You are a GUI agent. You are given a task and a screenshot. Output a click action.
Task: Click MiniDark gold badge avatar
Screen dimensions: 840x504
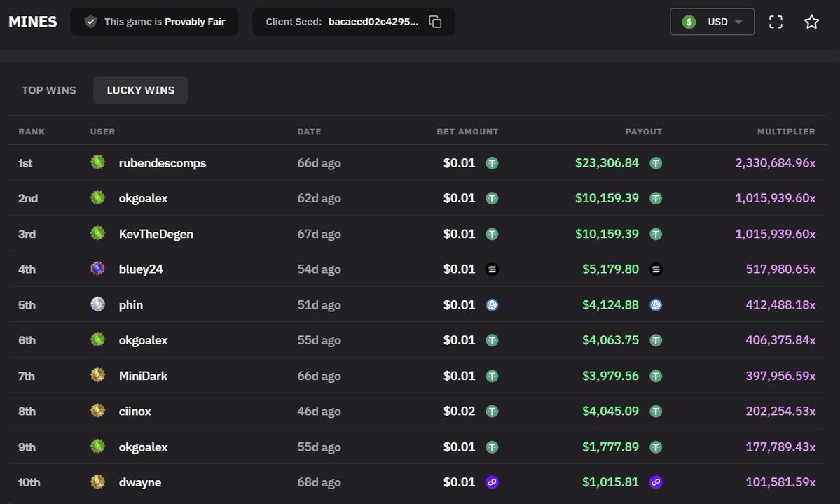click(97, 376)
